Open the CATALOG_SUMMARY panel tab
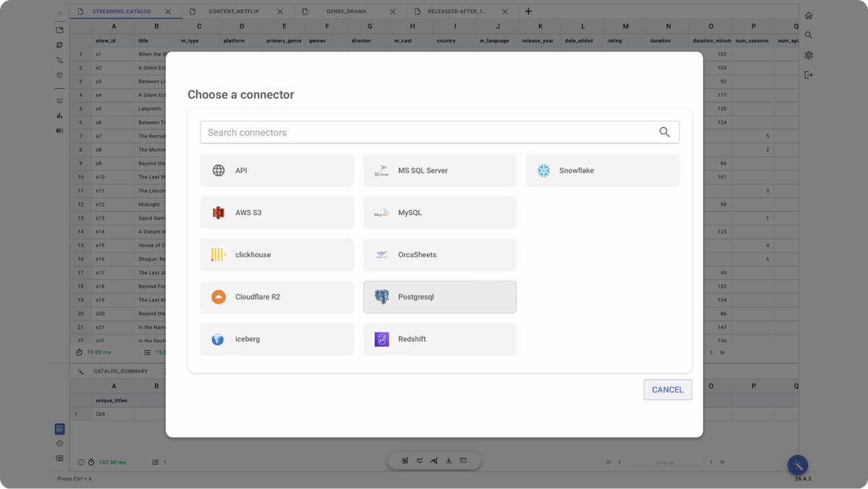The image size is (868, 489). [121, 371]
